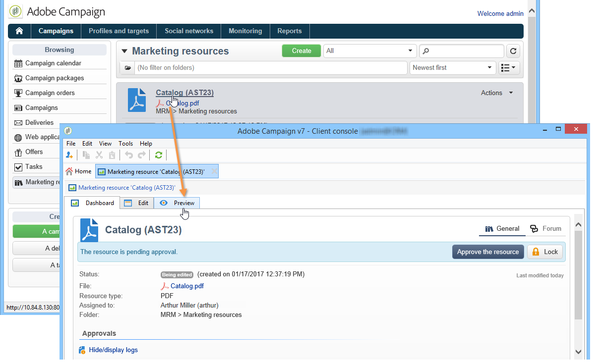Click the Undo arrow in console toolbar

(x=129, y=155)
